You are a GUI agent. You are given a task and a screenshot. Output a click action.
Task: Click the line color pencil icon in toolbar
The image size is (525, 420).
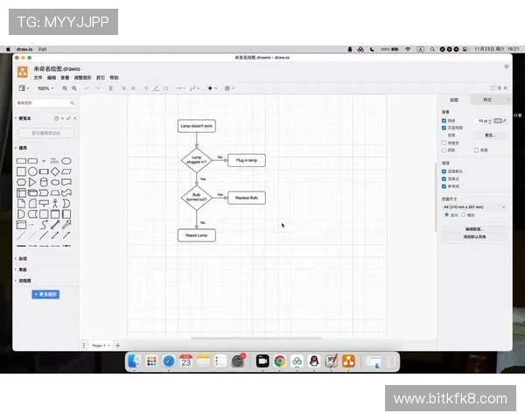coord(156,88)
